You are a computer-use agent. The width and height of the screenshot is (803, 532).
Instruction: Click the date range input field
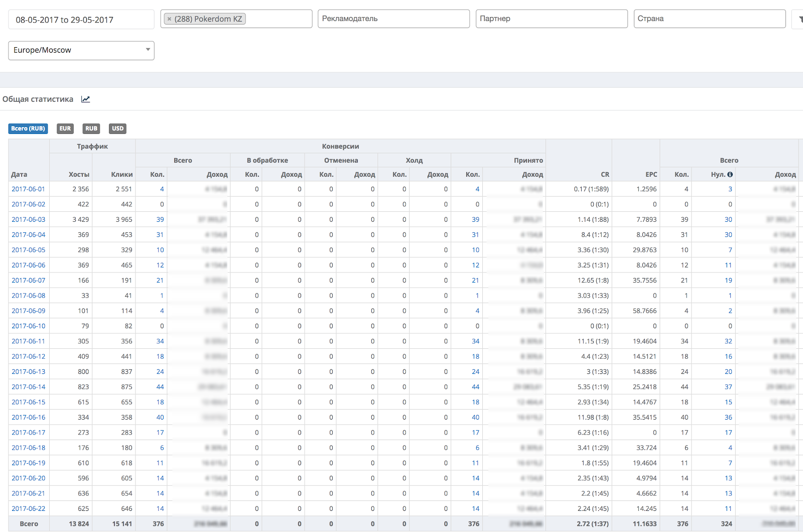click(81, 20)
